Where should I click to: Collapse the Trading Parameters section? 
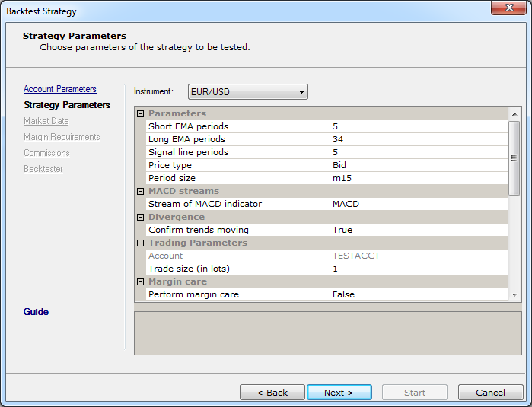click(141, 243)
